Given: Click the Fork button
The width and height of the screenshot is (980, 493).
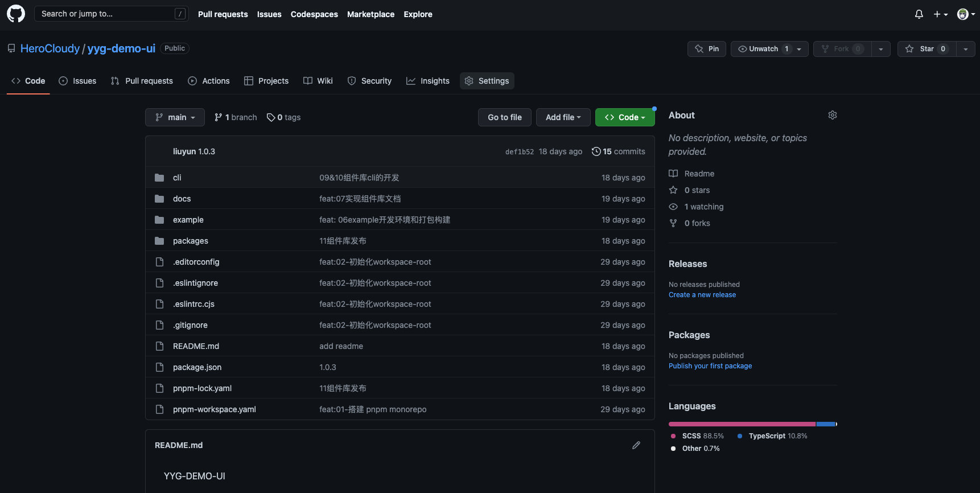Looking at the screenshot, I should coord(842,49).
